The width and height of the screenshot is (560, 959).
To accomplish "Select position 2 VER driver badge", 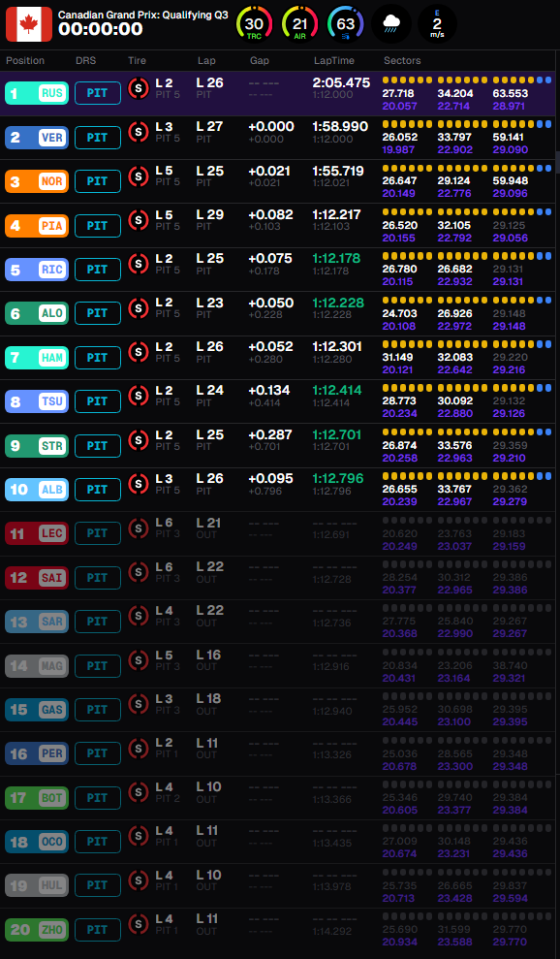I will tap(37, 138).
